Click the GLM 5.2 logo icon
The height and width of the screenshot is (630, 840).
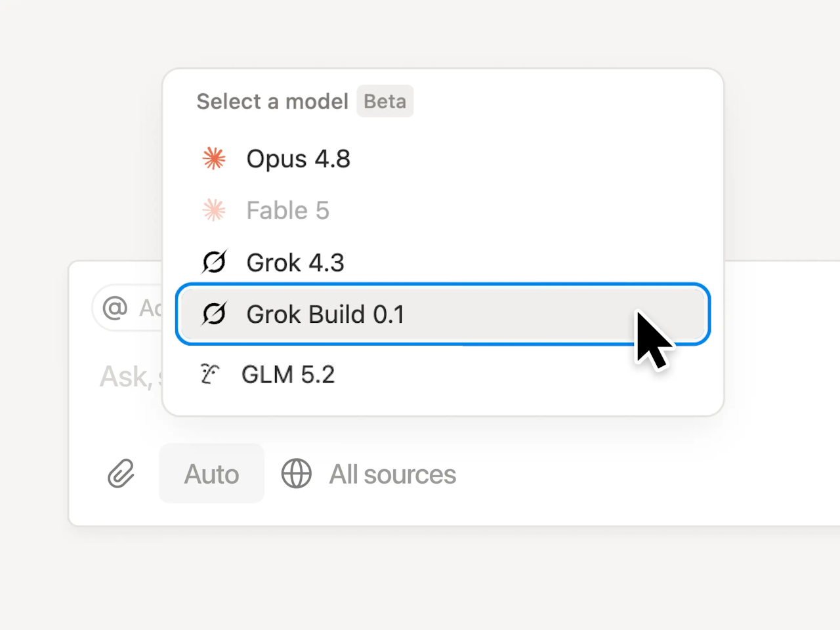click(209, 374)
